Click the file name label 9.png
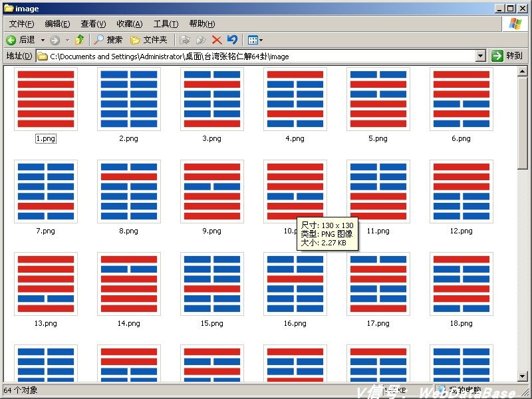The width and height of the screenshot is (532, 399). point(211,231)
